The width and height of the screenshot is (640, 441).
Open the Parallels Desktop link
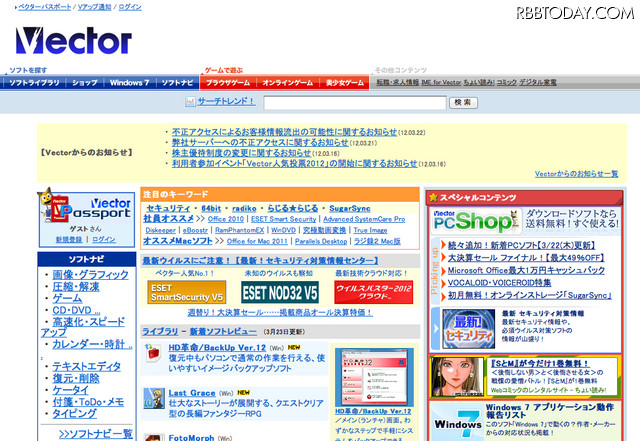coord(321,241)
